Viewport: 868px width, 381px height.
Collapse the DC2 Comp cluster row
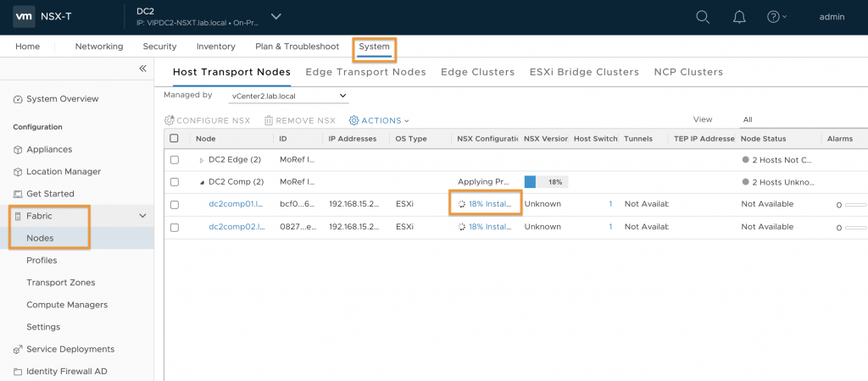(x=202, y=183)
